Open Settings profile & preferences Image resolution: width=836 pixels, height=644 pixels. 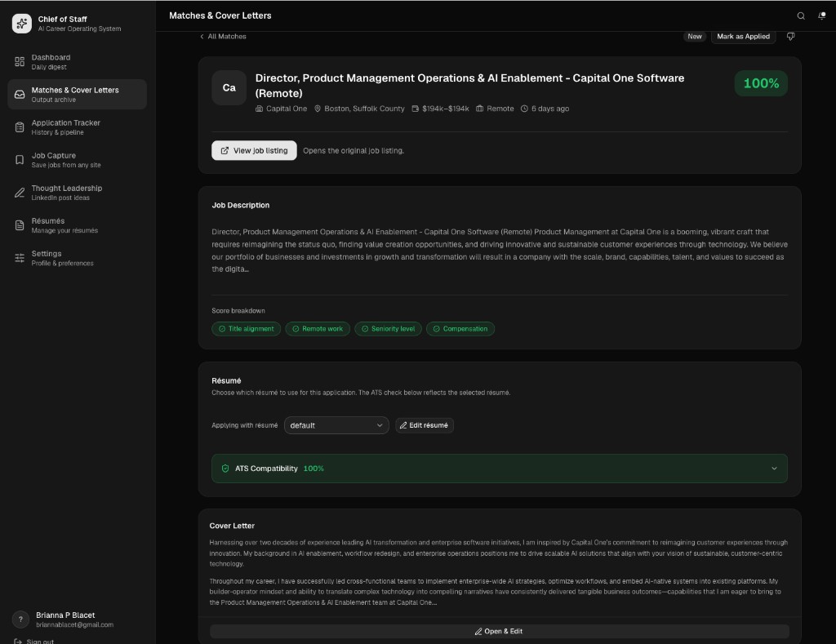click(x=78, y=258)
